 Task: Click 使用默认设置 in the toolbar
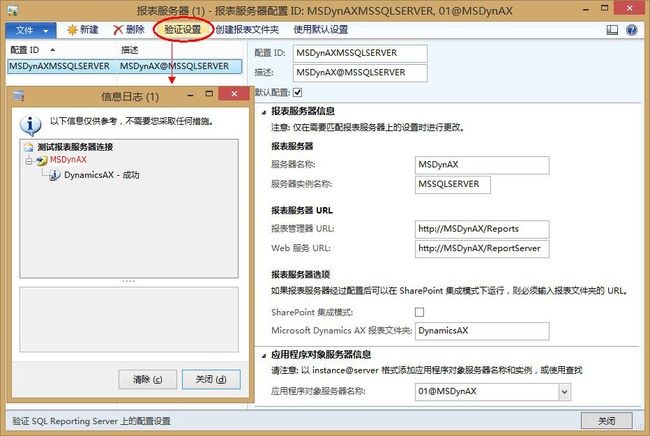(x=320, y=29)
